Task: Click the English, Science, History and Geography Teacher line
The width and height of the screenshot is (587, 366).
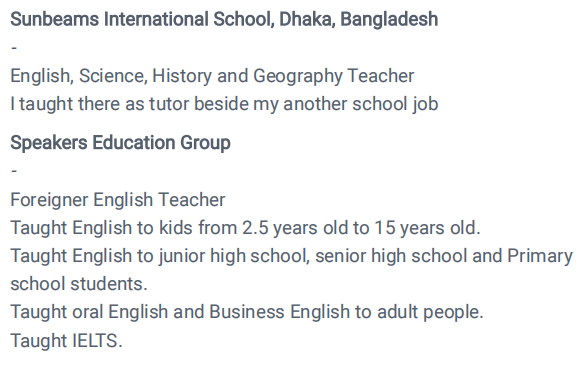Action: coord(212,76)
